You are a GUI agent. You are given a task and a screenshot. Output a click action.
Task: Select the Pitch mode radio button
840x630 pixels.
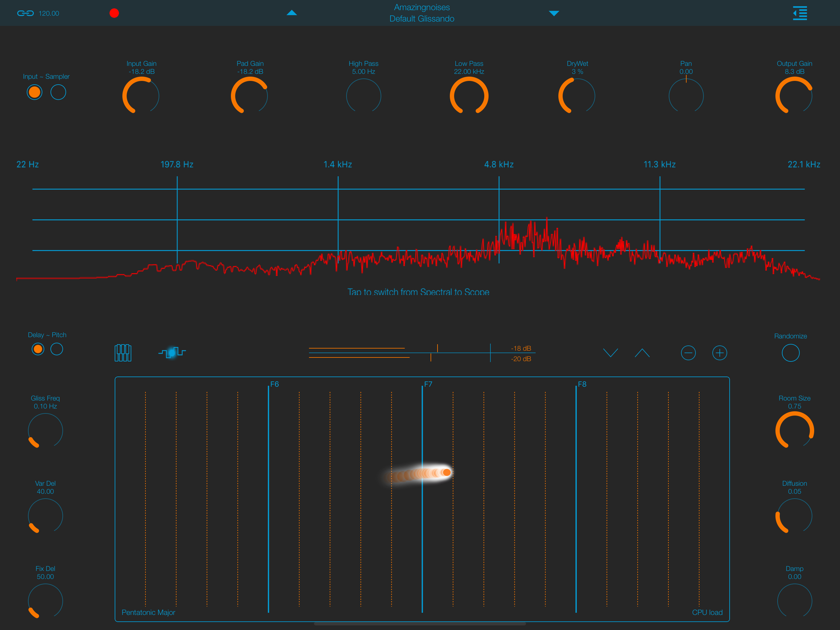pos(57,349)
